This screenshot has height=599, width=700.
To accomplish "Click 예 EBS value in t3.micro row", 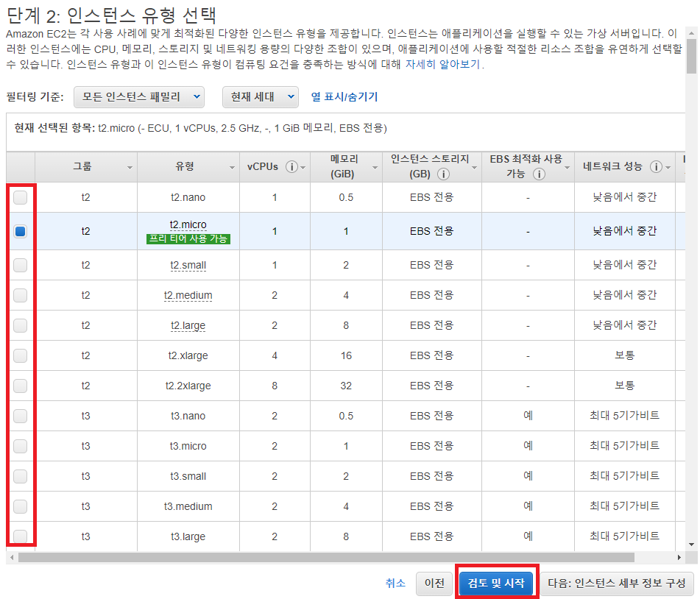I will tap(528, 446).
